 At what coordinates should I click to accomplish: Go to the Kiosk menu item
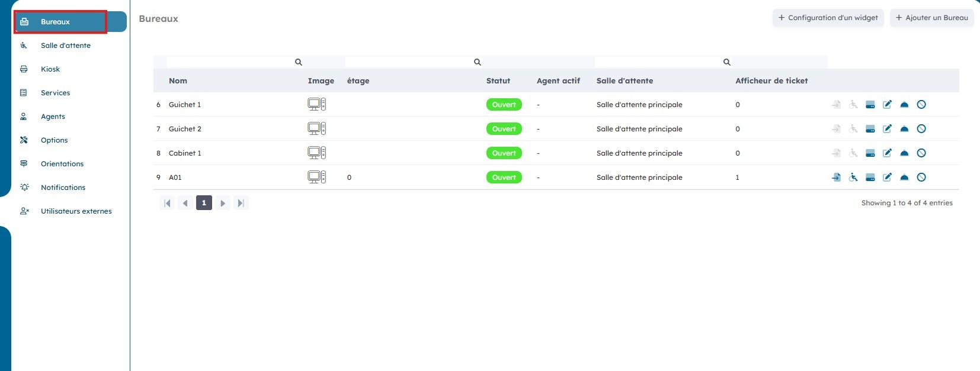coord(50,69)
